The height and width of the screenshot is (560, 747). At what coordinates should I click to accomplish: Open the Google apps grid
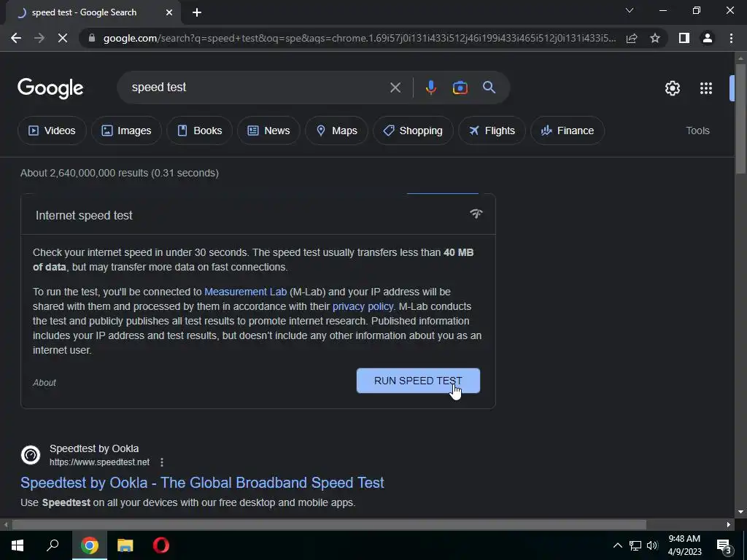tap(706, 88)
